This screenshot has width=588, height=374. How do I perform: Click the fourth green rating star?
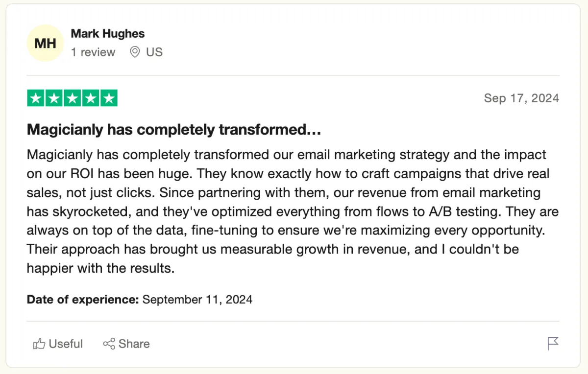[90, 98]
